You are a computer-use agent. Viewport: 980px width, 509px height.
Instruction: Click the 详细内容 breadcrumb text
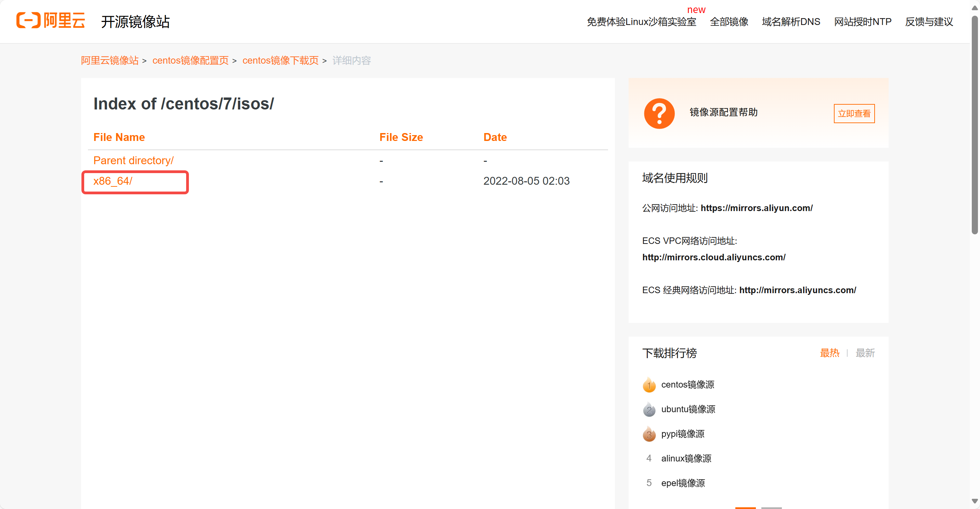coord(351,61)
